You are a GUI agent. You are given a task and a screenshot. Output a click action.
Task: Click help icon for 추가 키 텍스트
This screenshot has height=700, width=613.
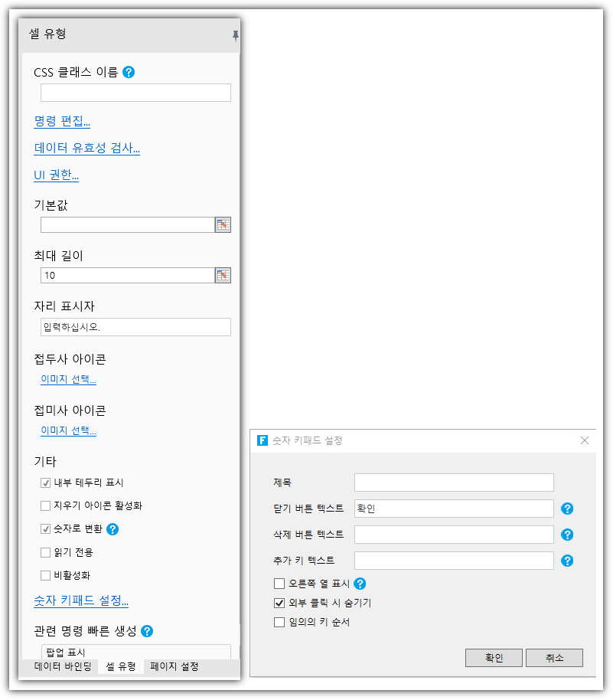[x=567, y=561]
